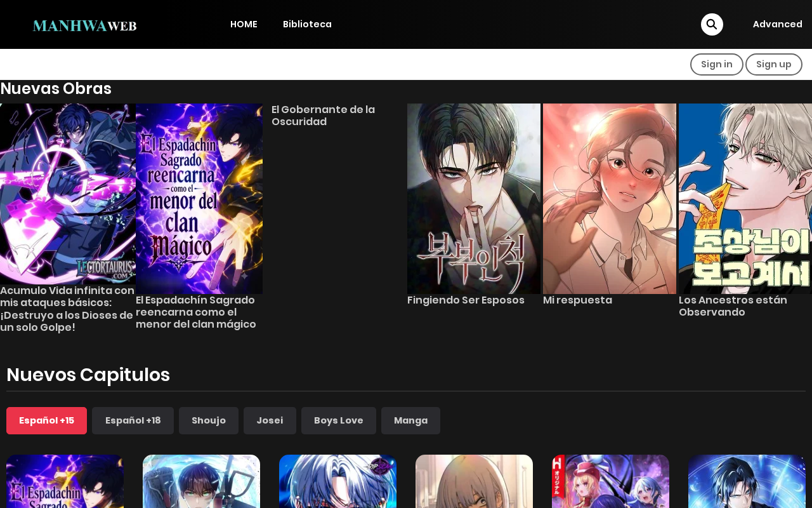The image size is (812, 508).
Task: Click the Sign up button
Action: pyautogui.click(x=774, y=64)
